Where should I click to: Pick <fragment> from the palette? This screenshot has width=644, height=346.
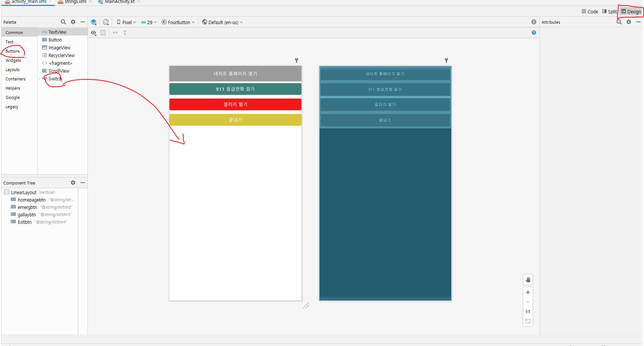click(x=63, y=63)
